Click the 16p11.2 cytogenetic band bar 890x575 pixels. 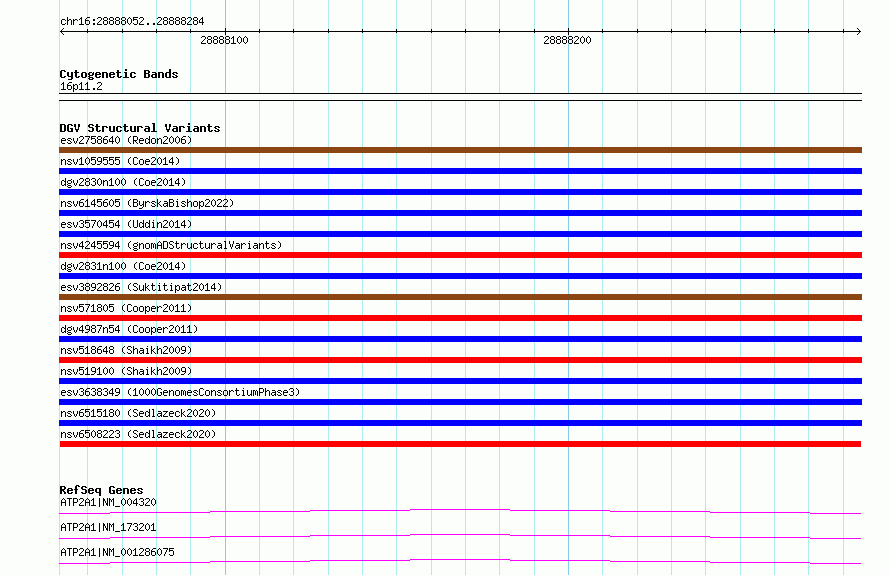tap(460, 97)
